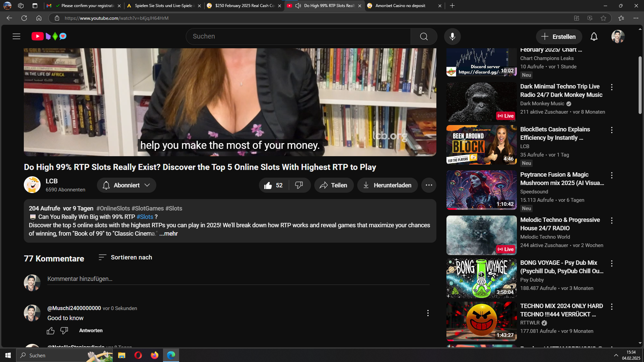Switch to 'Spielen Sie Slots und Live-Spiele' tab
Image resolution: width=644 pixels, height=362 pixels.
point(164,6)
